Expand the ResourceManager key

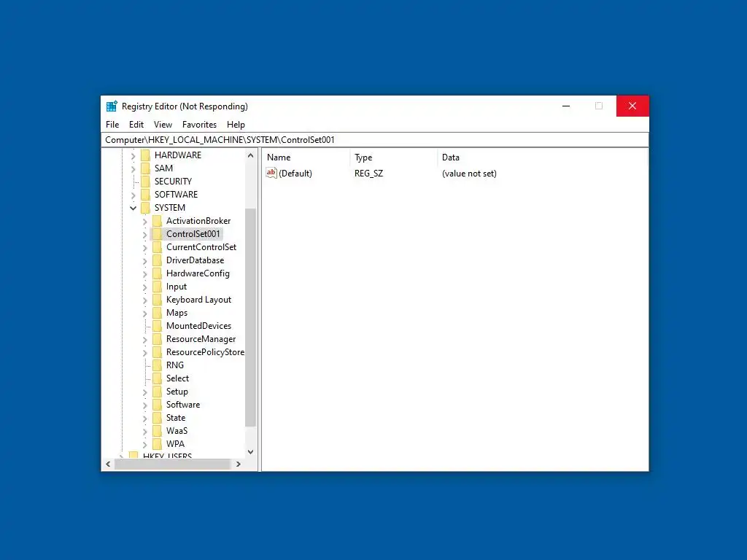tap(145, 340)
